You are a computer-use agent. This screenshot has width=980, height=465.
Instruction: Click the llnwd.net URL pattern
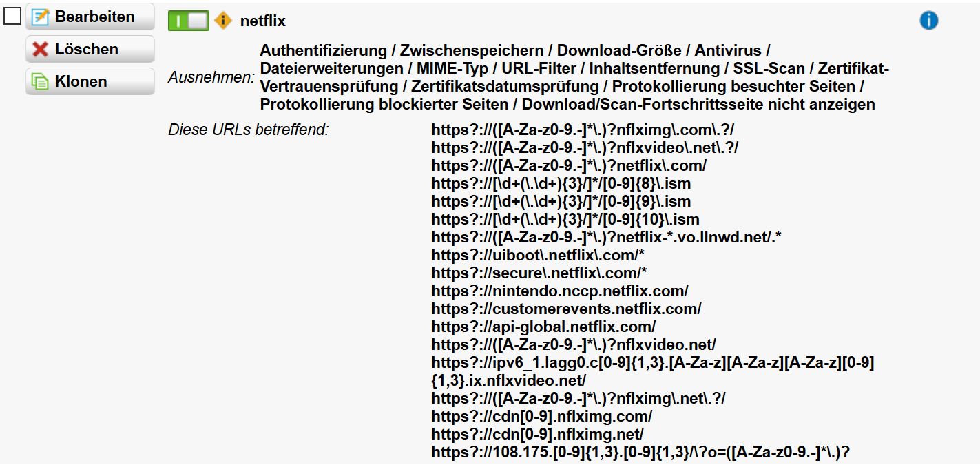click(606, 237)
